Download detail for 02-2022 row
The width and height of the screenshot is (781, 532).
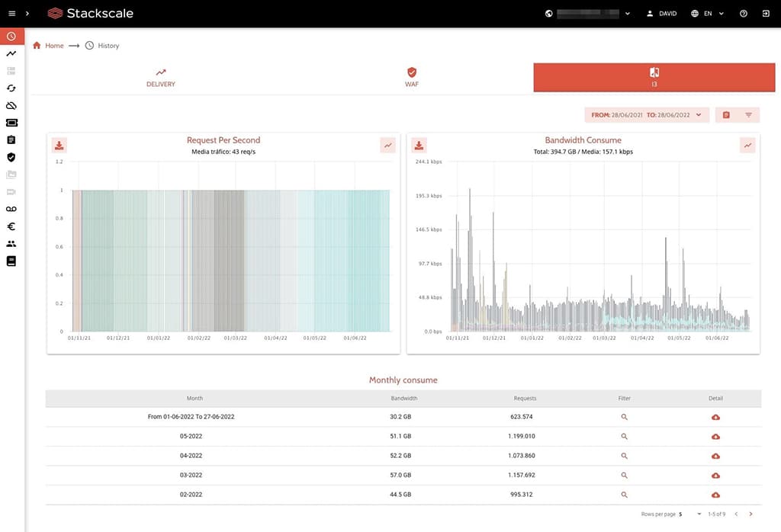click(715, 495)
